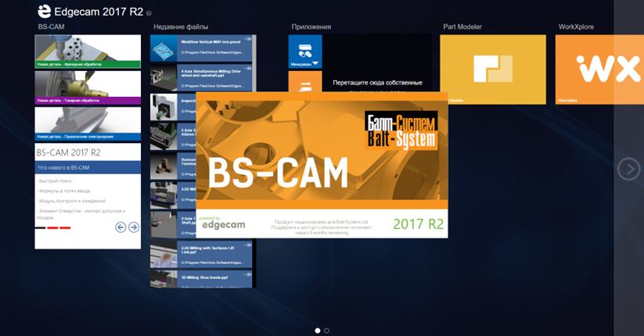This screenshot has width=644, height=336.
Task: Click the Приложения section heading
Action: pyautogui.click(x=311, y=27)
